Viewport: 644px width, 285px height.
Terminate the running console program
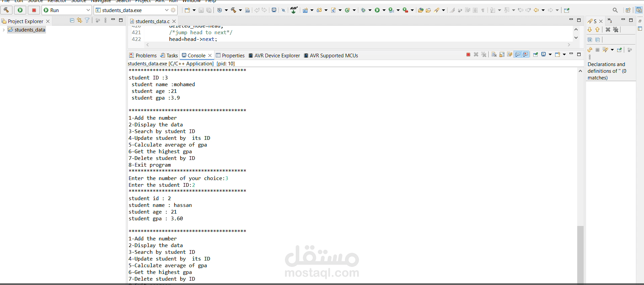click(x=468, y=54)
